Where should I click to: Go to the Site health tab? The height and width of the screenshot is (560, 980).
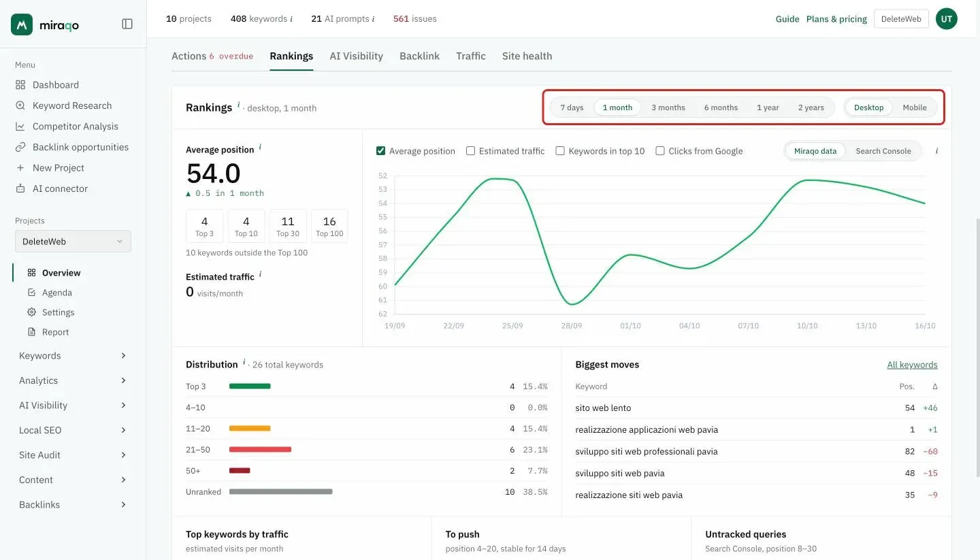(527, 56)
